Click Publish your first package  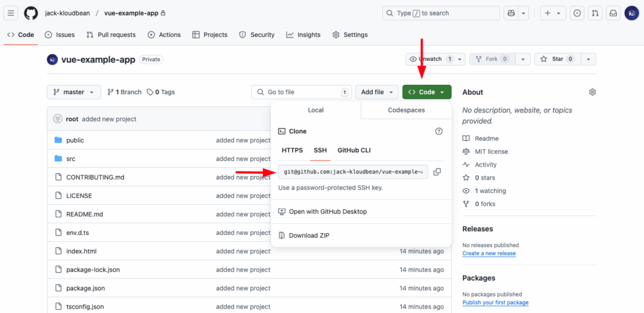(x=496, y=303)
